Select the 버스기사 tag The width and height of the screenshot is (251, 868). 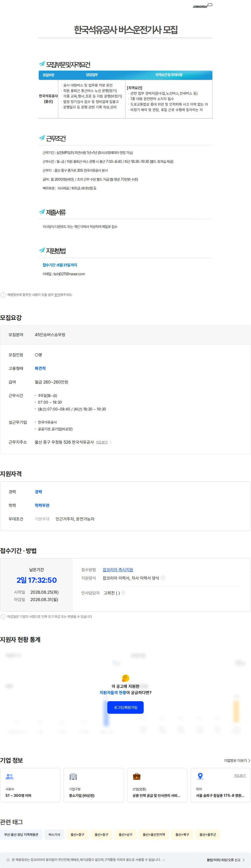tap(54, 834)
